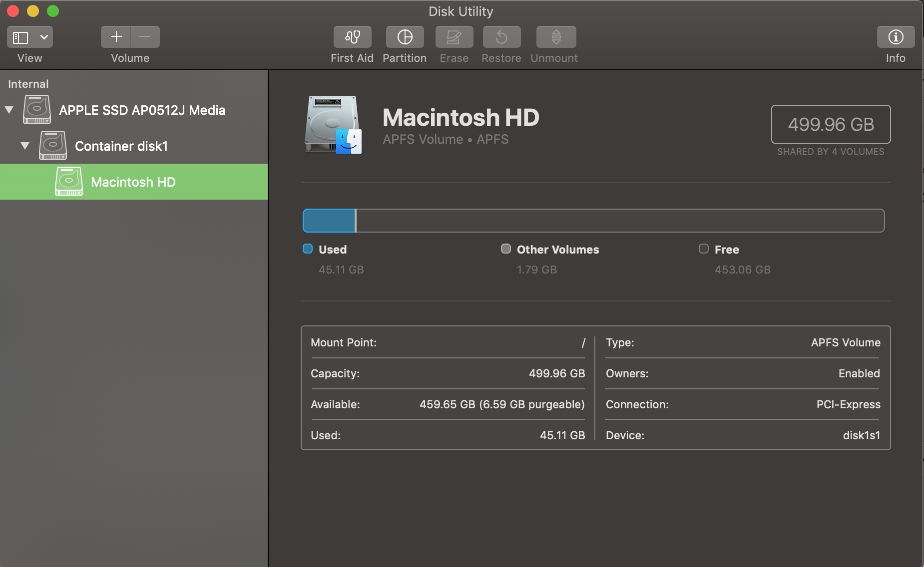Click the 499.96 GB capacity box
The image size is (924, 567).
click(x=831, y=124)
